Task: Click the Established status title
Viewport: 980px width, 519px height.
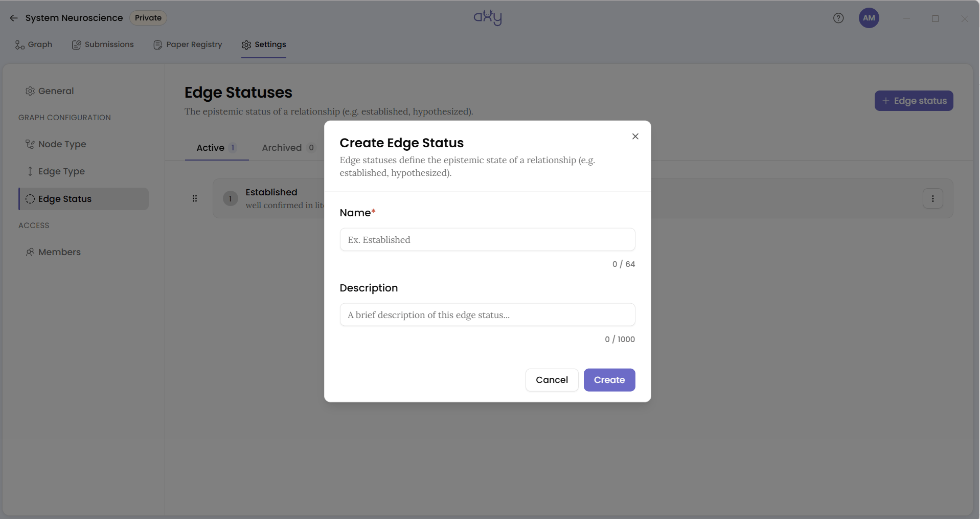Action: point(271,192)
